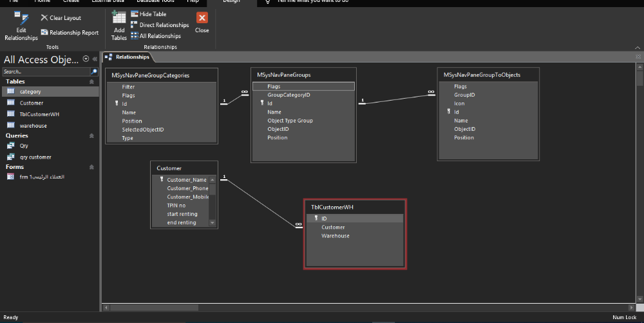The height and width of the screenshot is (323, 644).
Task: Click horizontal scrollbar left arrow
Action: [x=106, y=308]
